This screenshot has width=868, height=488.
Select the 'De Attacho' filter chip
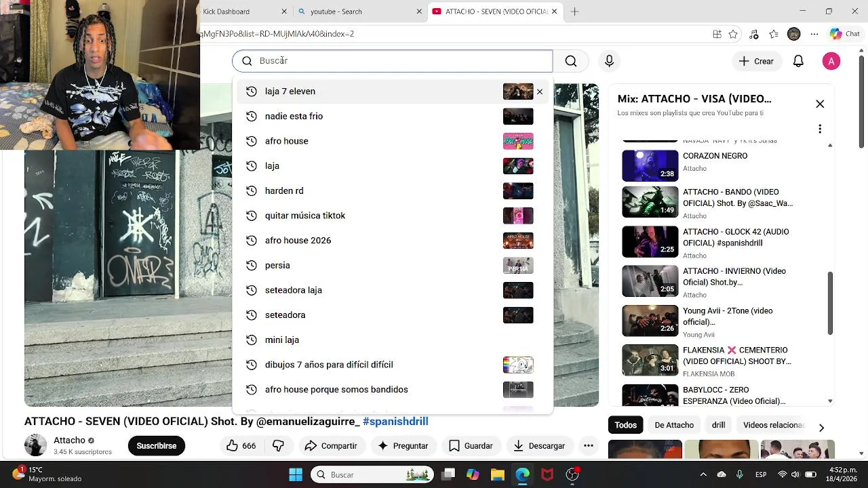pyautogui.click(x=674, y=425)
